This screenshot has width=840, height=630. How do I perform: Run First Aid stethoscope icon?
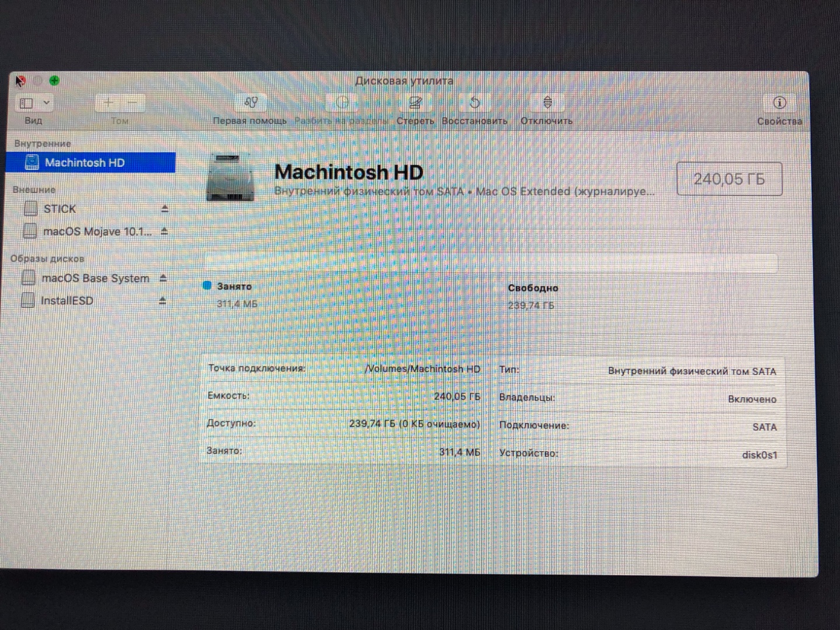pos(251,103)
